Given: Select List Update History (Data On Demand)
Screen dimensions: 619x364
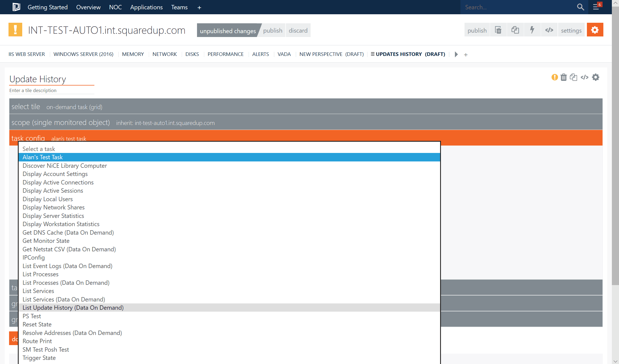Looking at the screenshot, I should pyautogui.click(x=73, y=308).
